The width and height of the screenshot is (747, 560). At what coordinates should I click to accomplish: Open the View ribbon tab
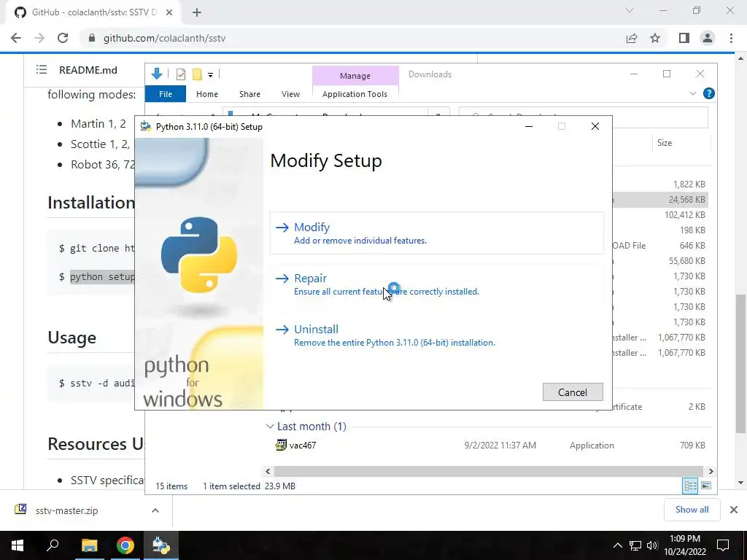pos(290,94)
